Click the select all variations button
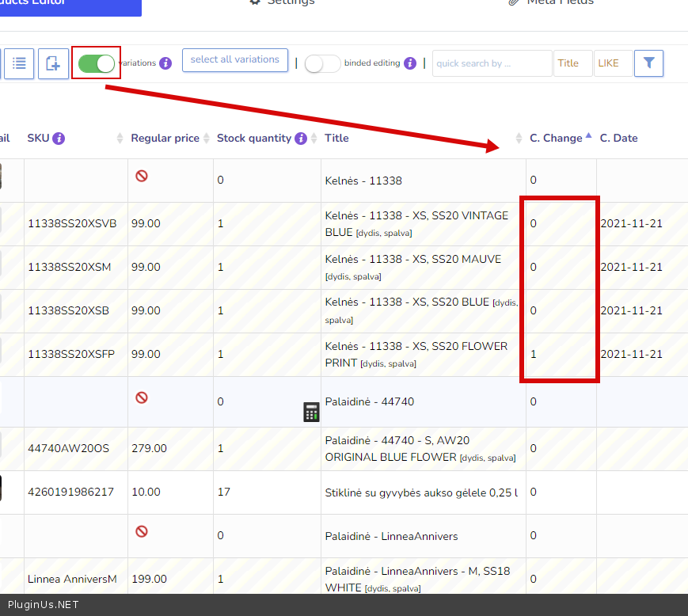This screenshot has width=688, height=616. point(234,60)
